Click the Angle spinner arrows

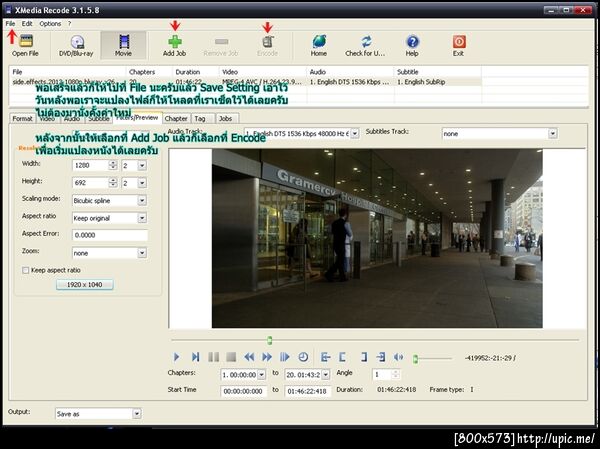[x=396, y=374]
